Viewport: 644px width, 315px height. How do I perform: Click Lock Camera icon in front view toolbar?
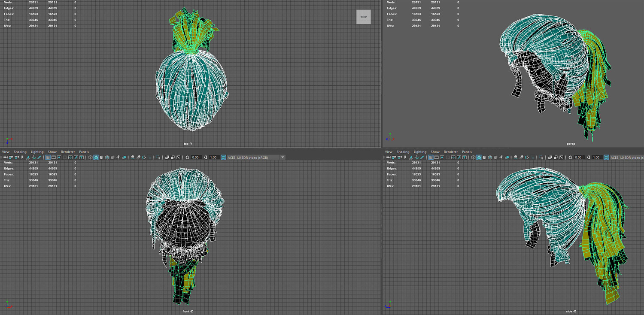(x=11, y=157)
